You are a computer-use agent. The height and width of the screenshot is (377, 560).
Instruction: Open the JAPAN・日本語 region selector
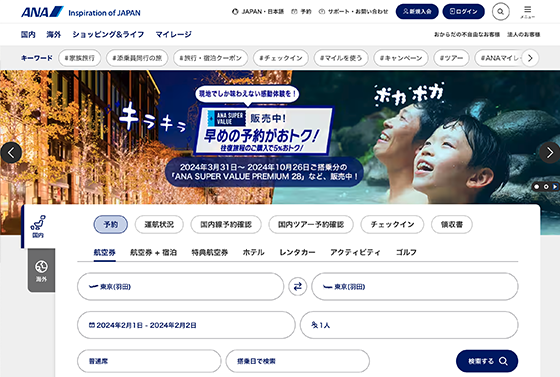[x=258, y=12]
